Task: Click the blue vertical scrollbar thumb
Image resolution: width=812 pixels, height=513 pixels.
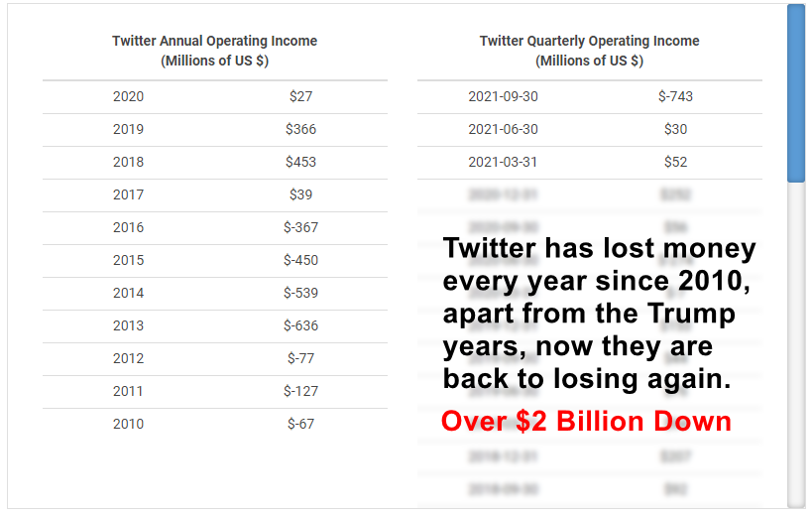Action: click(796, 93)
